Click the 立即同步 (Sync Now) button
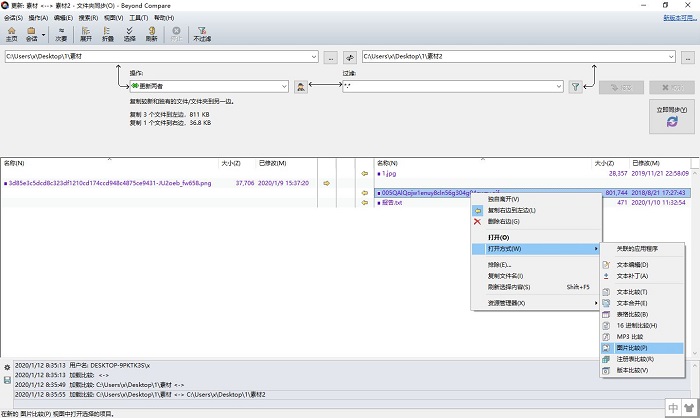This screenshot has height=418, width=700. pos(671,115)
